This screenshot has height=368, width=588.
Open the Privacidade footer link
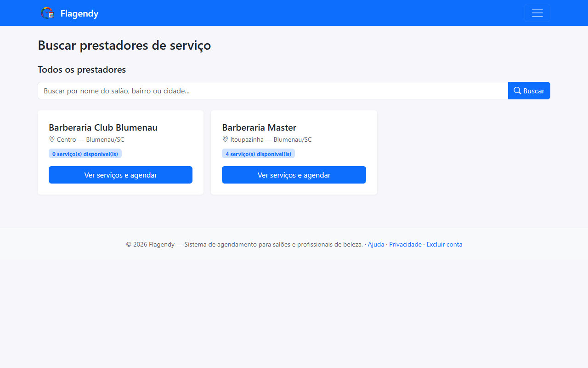click(x=405, y=244)
